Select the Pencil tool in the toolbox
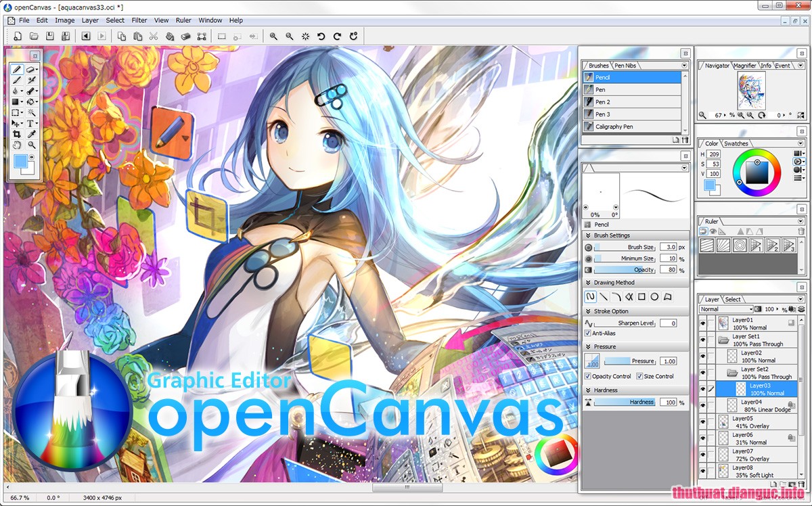Viewport: 812px width, 506px height. (17, 69)
